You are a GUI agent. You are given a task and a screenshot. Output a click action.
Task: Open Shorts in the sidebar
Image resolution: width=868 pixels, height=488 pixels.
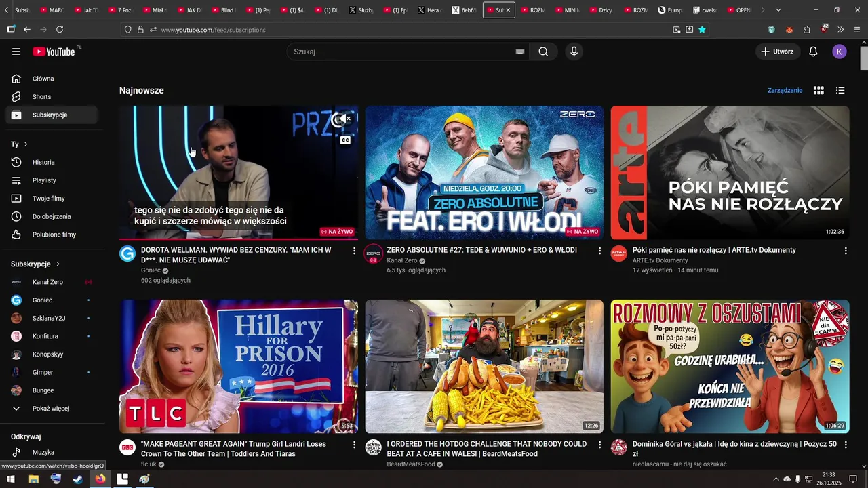(52, 97)
